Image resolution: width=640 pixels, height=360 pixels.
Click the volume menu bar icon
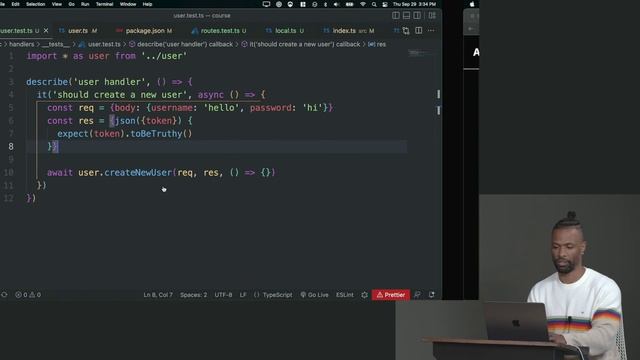coord(336,4)
